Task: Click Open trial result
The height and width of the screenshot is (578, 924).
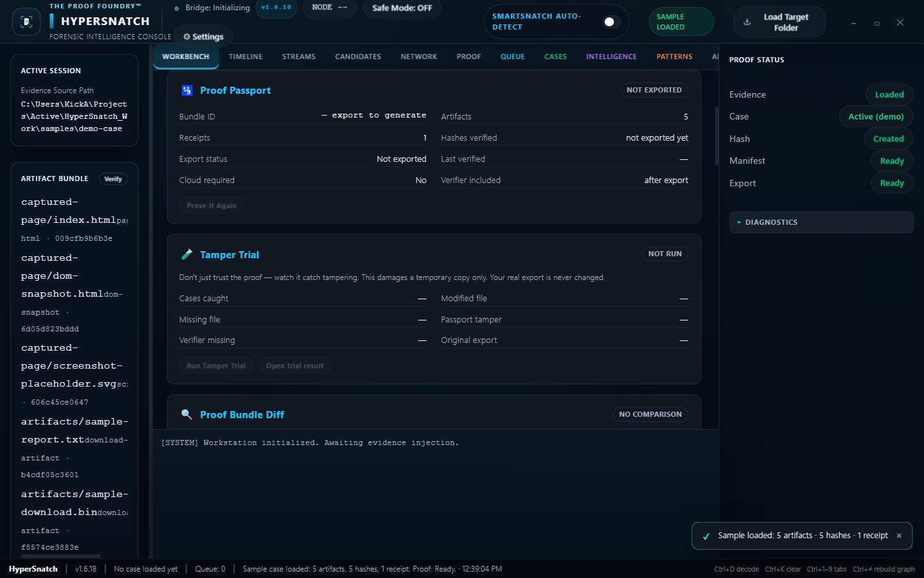Action: [295, 366]
